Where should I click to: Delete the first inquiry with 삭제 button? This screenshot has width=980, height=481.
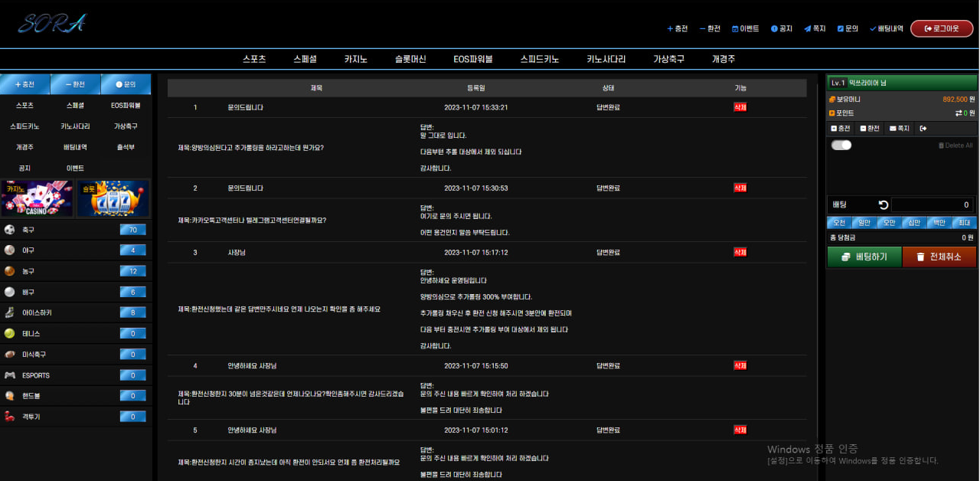(740, 107)
